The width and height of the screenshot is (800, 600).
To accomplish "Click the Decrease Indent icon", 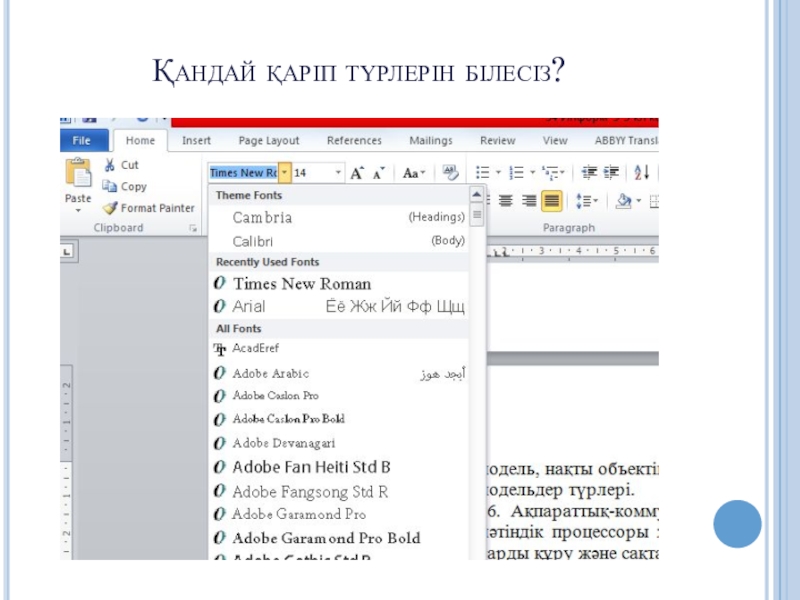I will 589,172.
